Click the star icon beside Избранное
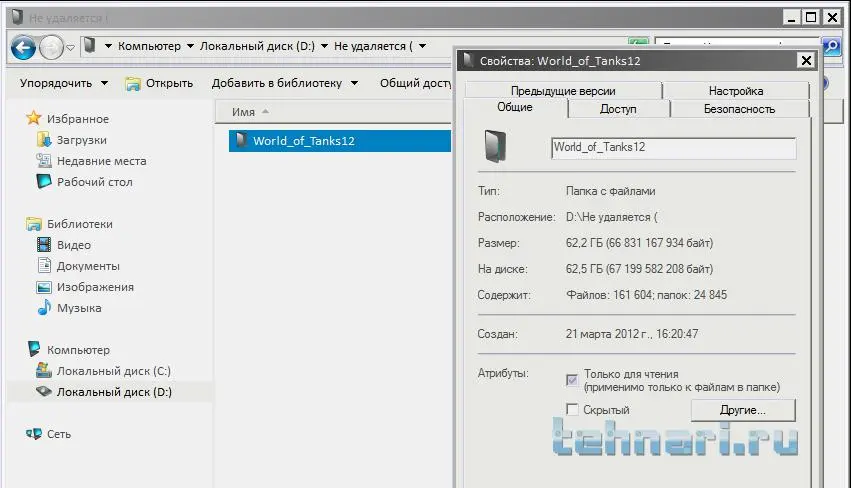This screenshot has height=488, width=851. click(x=34, y=118)
